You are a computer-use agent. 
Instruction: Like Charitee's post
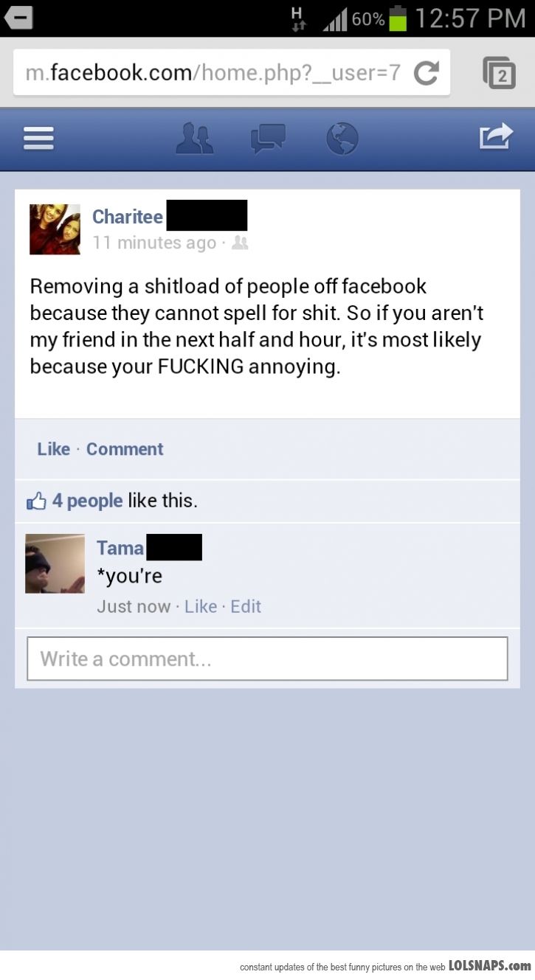click(x=54, y=449)
